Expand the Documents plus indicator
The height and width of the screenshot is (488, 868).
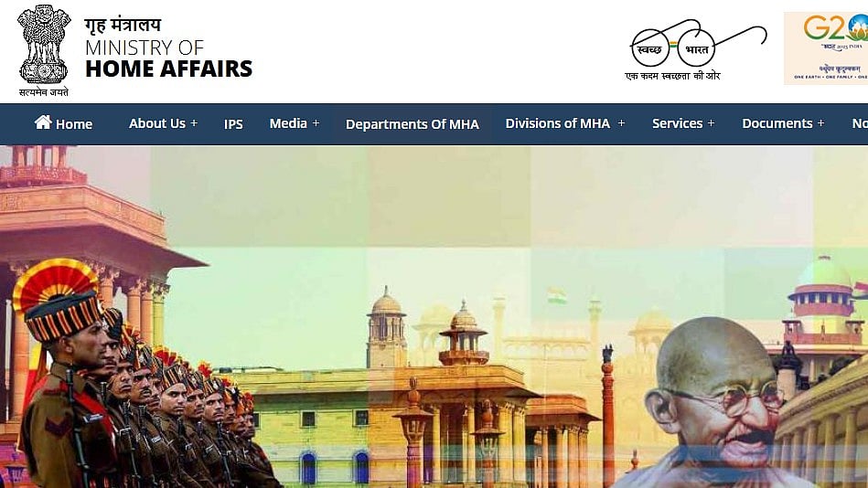coord(821,123)
